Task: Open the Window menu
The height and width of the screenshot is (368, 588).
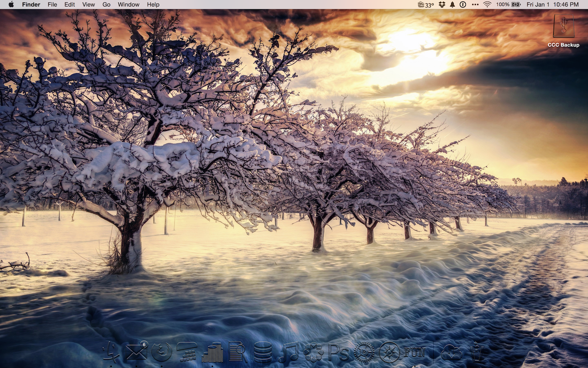Action: pyautogui.click(x=129, y=4)
